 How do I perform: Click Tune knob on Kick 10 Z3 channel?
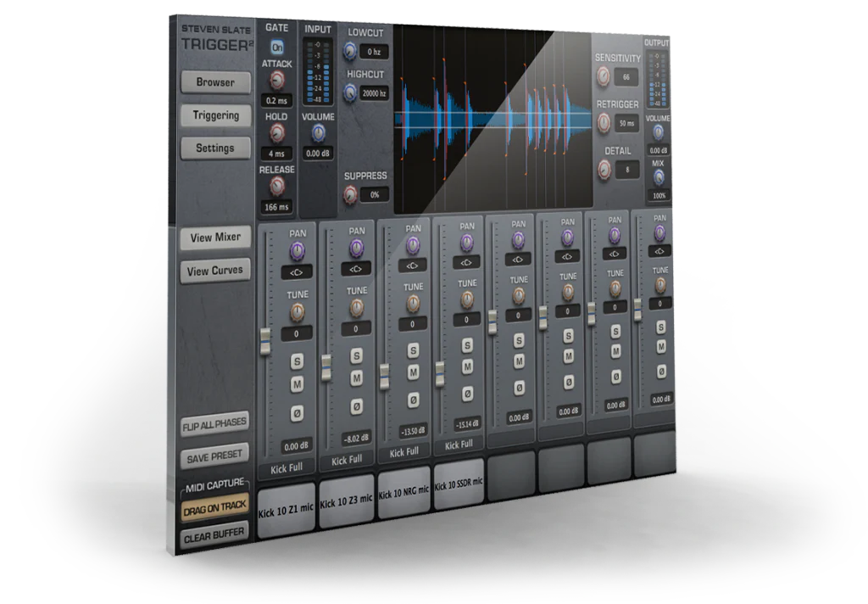357,308
